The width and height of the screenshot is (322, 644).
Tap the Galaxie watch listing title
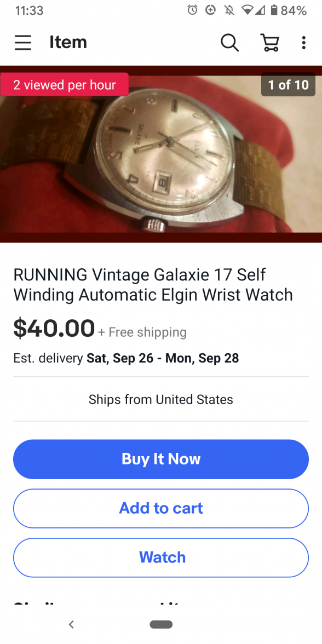click(153, 285)
